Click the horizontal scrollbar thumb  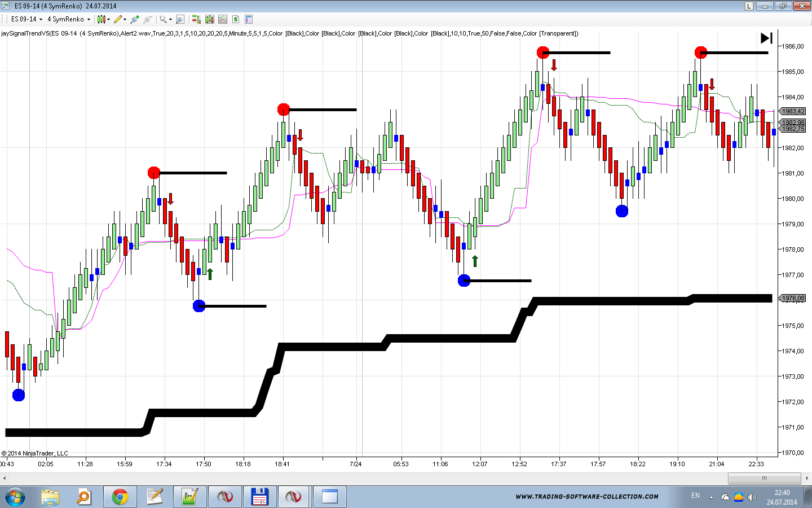click(764, 478)
